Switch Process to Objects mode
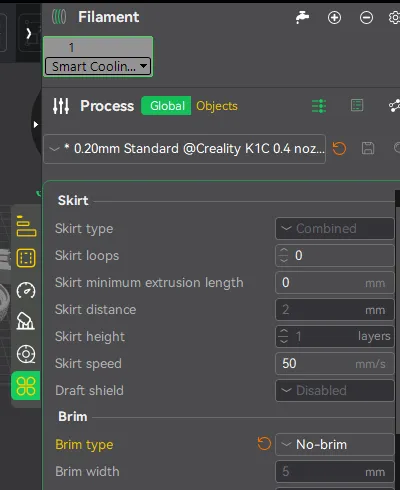Viewport: 400px width, 490px height. point(217,106)
